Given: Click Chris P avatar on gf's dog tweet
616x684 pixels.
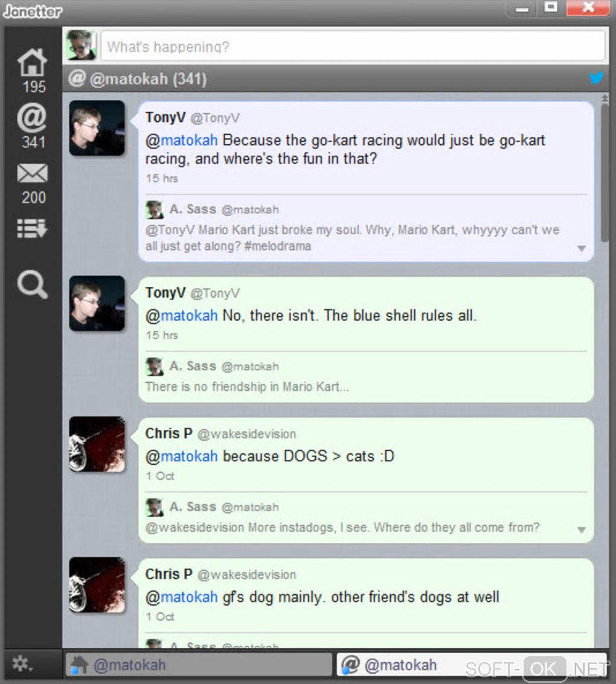Looking at the screenshot, I should tap(97, 585).
